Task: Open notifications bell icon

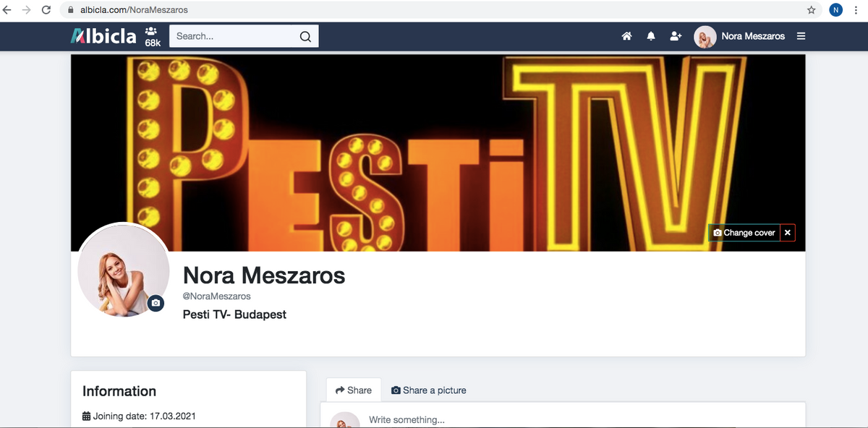Action: click(651, 36)
